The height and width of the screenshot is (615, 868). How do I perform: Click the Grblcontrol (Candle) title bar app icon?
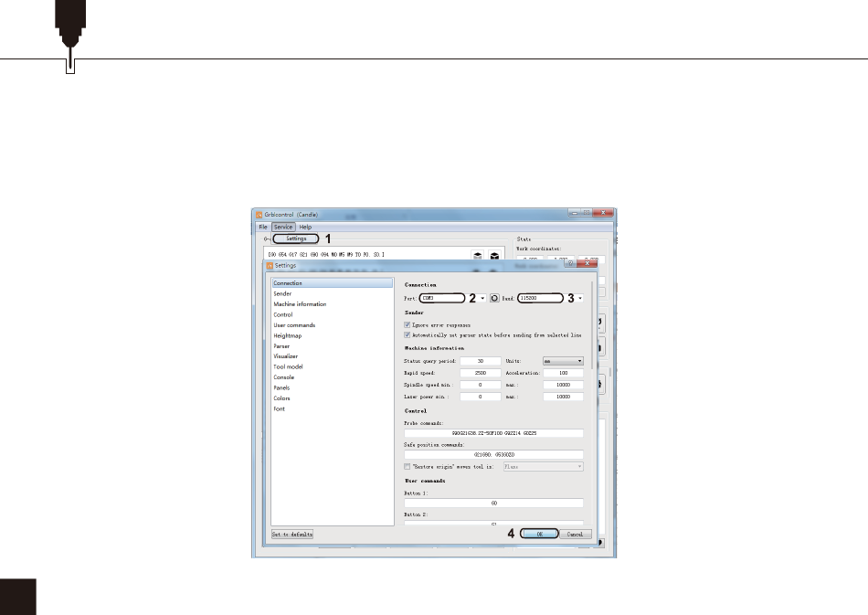click(259, 214)
